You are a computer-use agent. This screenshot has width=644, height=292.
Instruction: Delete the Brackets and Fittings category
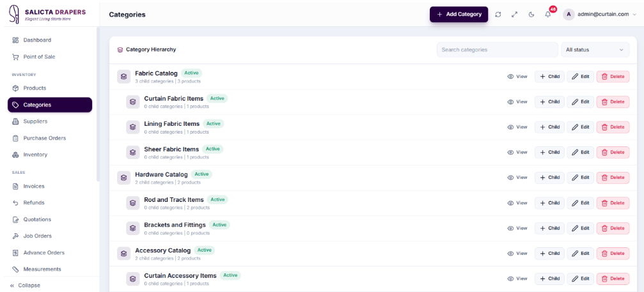[613, 228]
